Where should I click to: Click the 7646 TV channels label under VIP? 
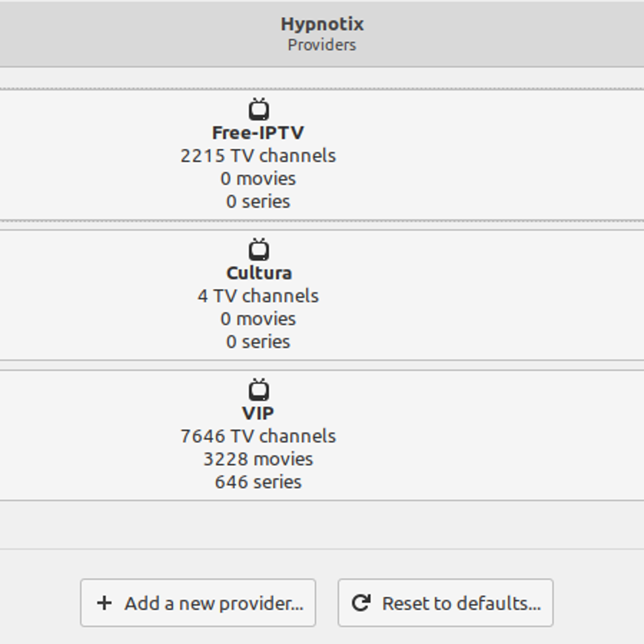click(259, 436)
